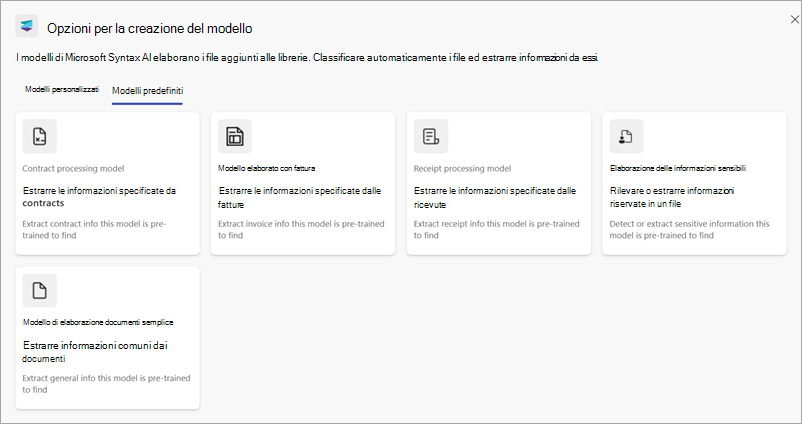Click the Microsoft Syntex AI intro sentence
Viewport: 802px width, 424px height.
coord(307,58)
